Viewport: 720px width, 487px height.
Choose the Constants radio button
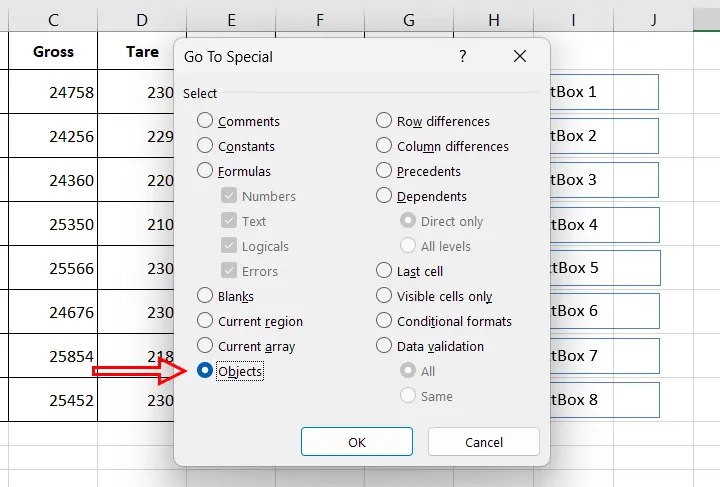click(x=205, y=146)
